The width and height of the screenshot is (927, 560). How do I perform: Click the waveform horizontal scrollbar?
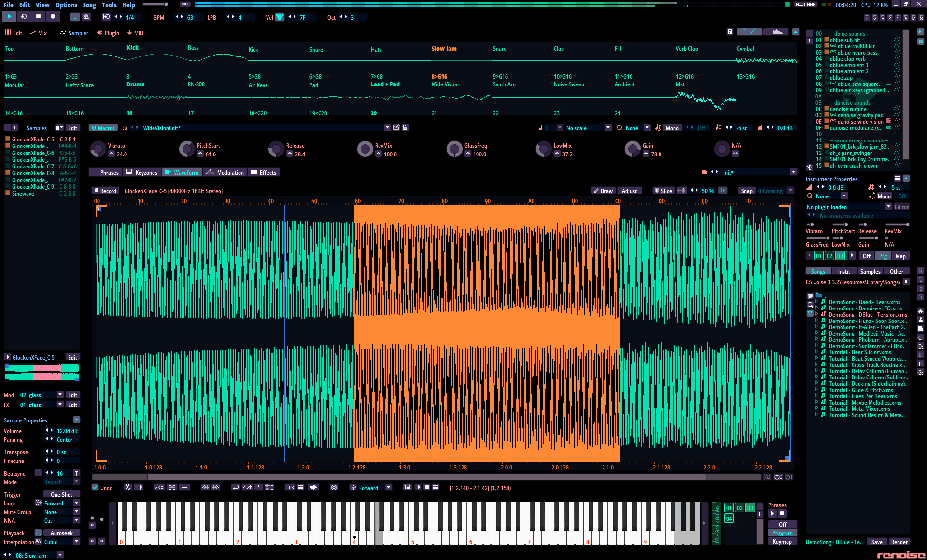[x=427, y=477]
